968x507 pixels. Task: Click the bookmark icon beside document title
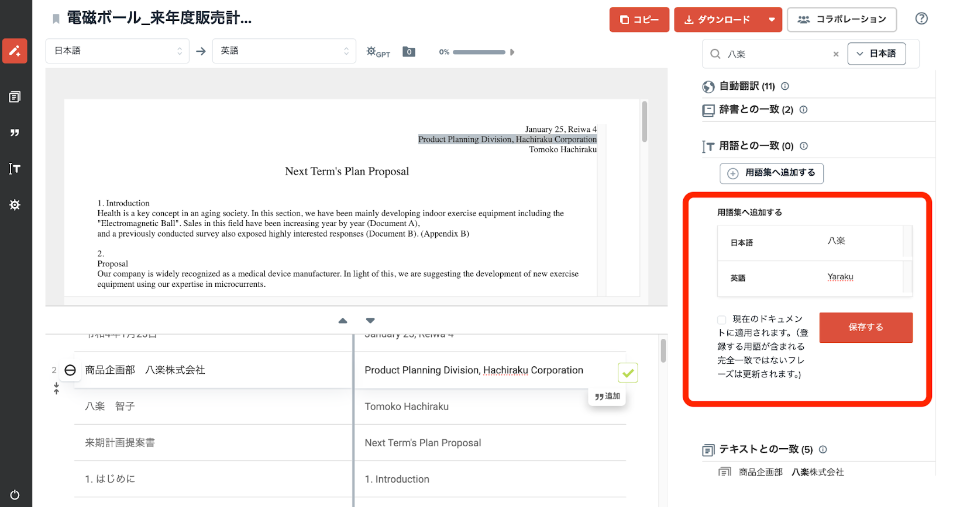[x=56, y=19]
